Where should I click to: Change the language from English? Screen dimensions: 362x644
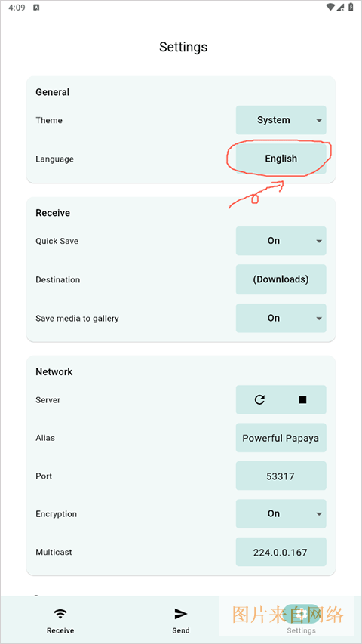281,159
